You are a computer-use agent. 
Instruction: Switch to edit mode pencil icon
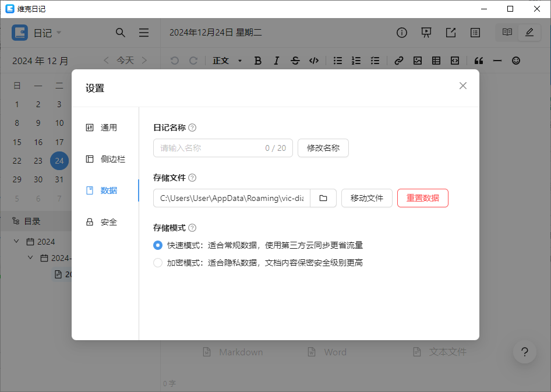(529, 32)
